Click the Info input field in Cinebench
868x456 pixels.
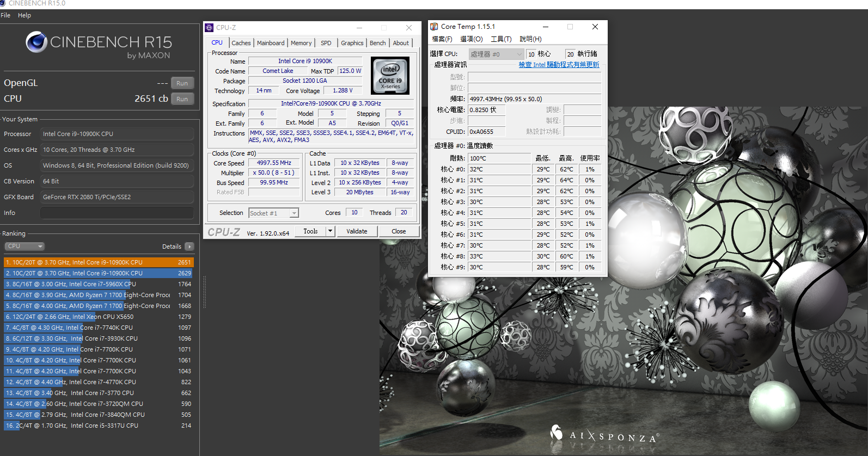117,213
